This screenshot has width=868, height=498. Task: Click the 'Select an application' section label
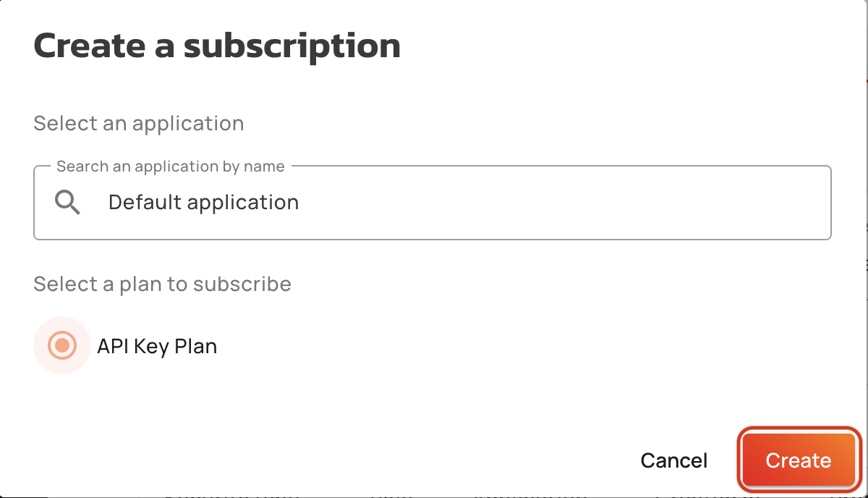pyautogui.click(x=139, y=123)
